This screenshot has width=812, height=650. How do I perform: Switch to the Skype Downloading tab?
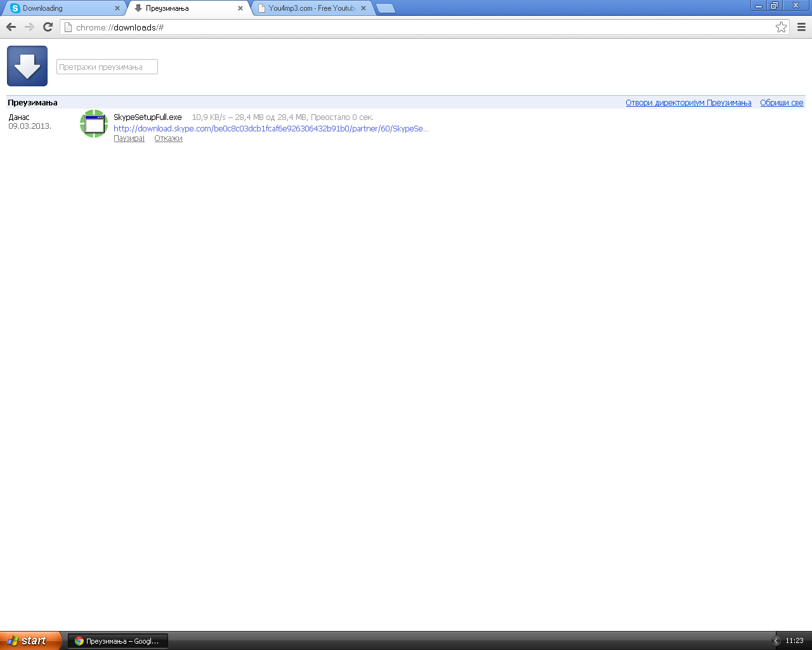(x=64, y=8)
